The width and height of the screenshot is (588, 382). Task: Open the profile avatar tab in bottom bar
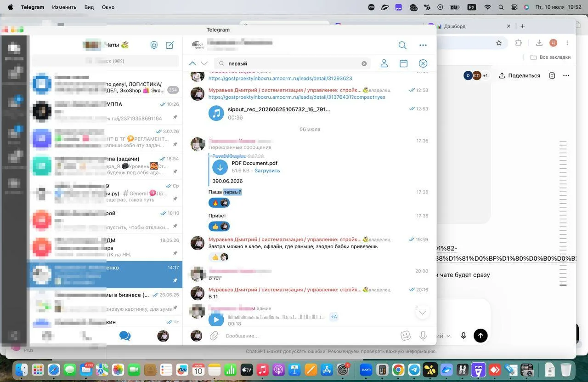[163, 336]
